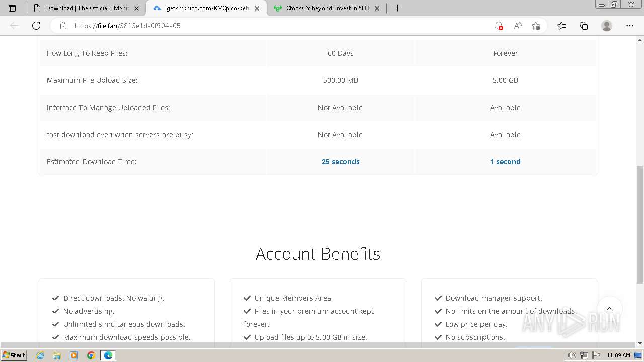
Task: Open the Favorites list
Action: tap(561, 26)
